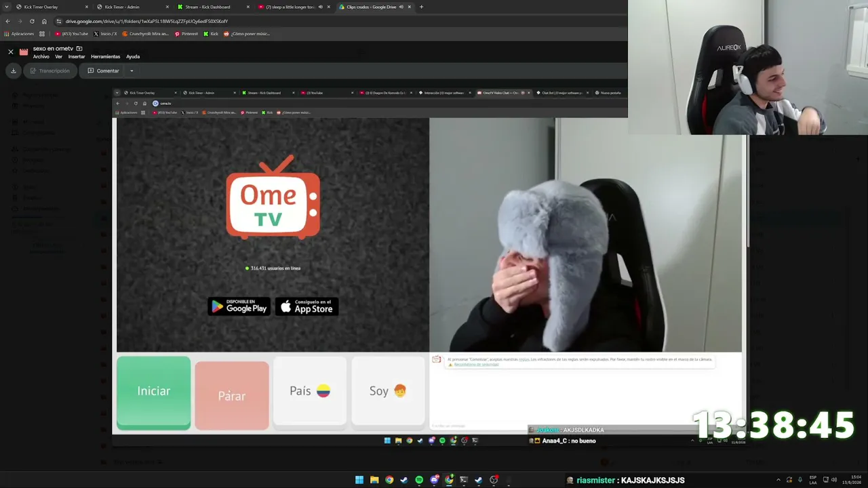The image size is (868, 488).
Task: Click the volume icon in system tray
Action: pyautogui.click(x=834, y=480)
